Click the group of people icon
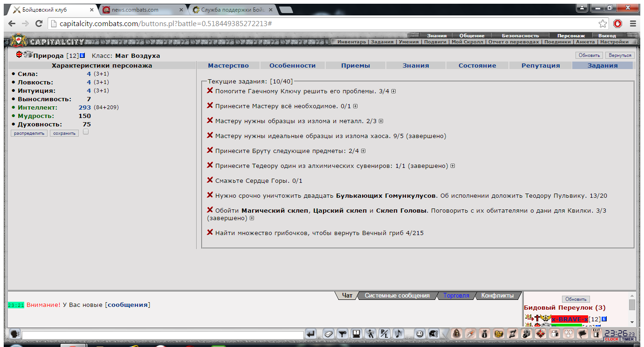This screenshot has width=644, height=347. [568, 334]
